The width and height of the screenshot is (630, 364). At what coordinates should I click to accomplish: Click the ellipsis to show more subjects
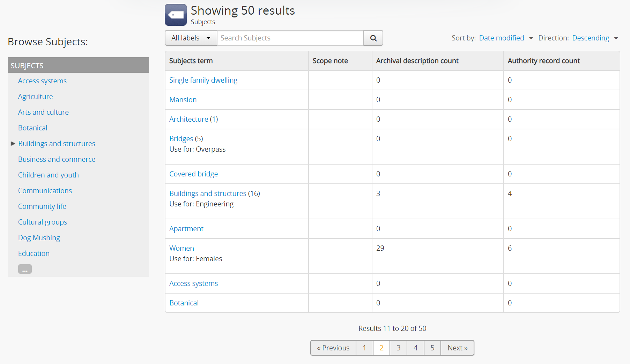[x=24, y=269]
